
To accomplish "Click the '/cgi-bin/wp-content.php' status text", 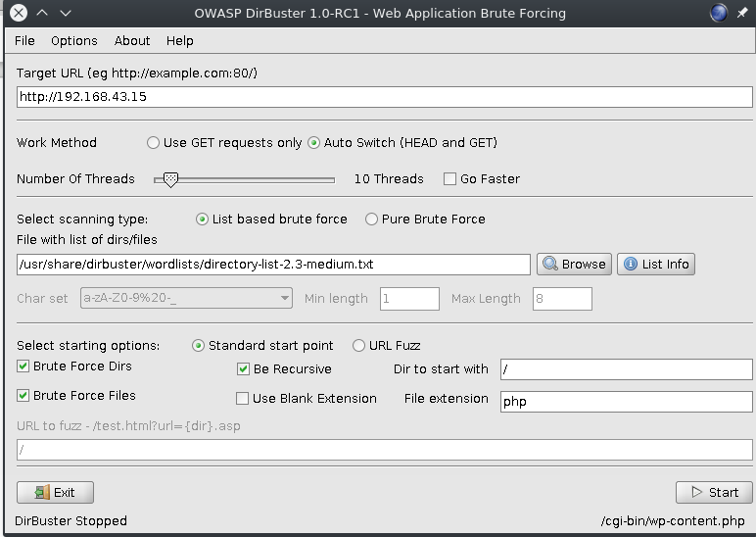I will click(673, 521).
